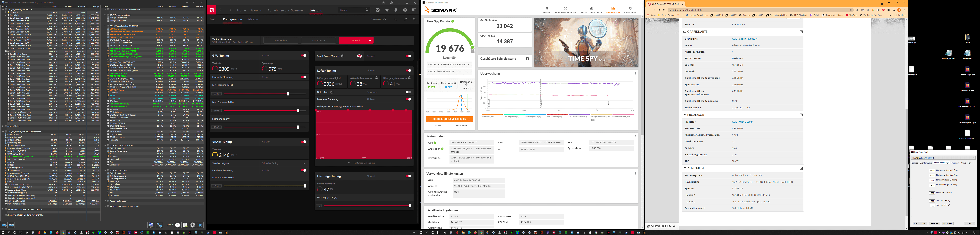Open the MorePowerTool GPU selection dropdown
The width and height of the screenshot is (980, 235).
click(943, 158)
